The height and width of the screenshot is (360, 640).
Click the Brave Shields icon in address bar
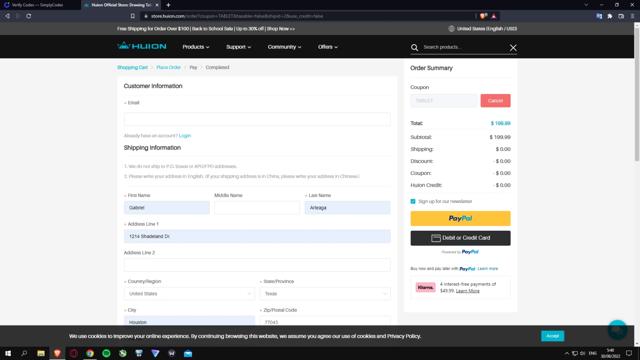[x=483, y=16]
